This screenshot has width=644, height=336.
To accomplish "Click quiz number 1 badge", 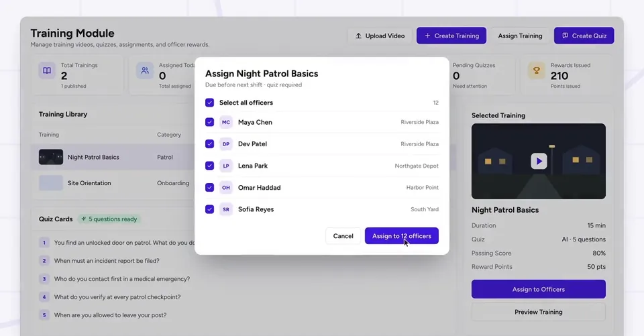I will click(x=44, y=242).
